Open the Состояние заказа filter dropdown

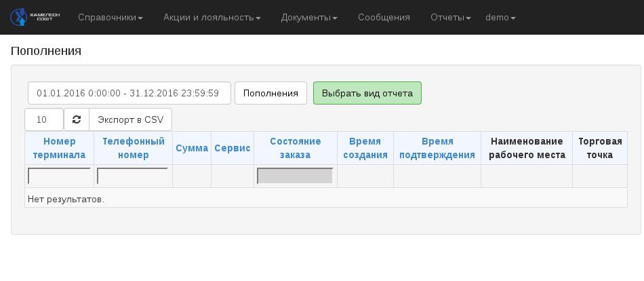295,176
